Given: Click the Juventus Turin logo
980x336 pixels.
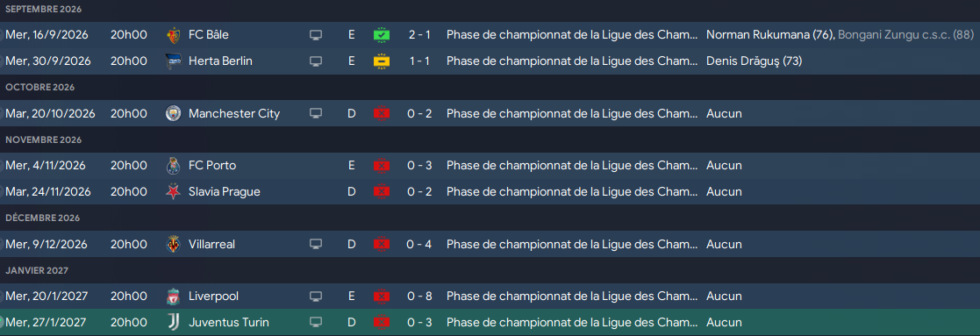Looking at the screenshot, I should (173, 322).
